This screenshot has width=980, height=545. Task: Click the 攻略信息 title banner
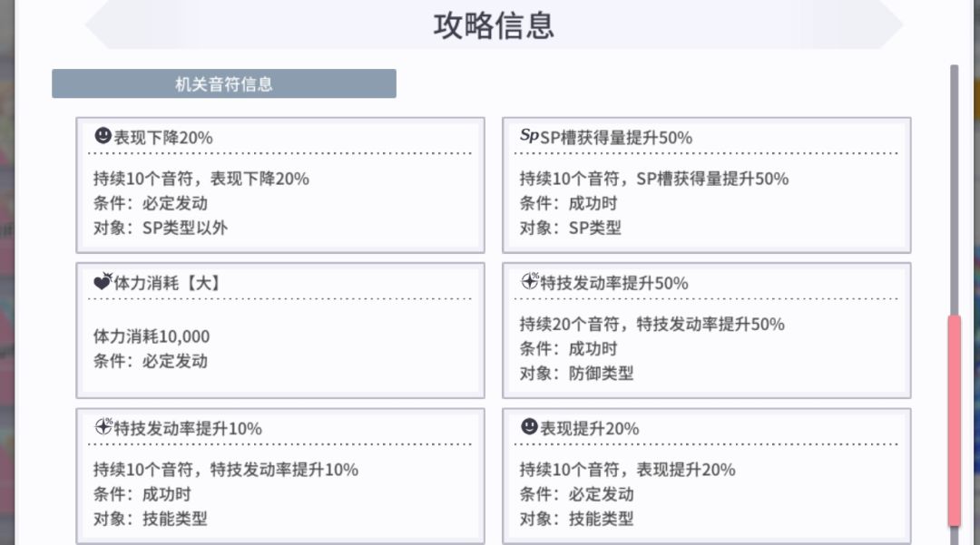[x=494, y=25]
